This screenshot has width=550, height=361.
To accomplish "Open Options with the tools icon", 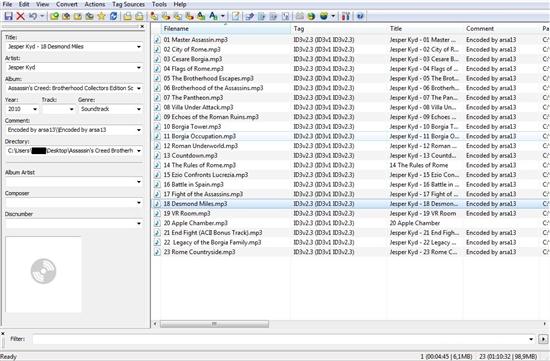I will coord(346,16).
